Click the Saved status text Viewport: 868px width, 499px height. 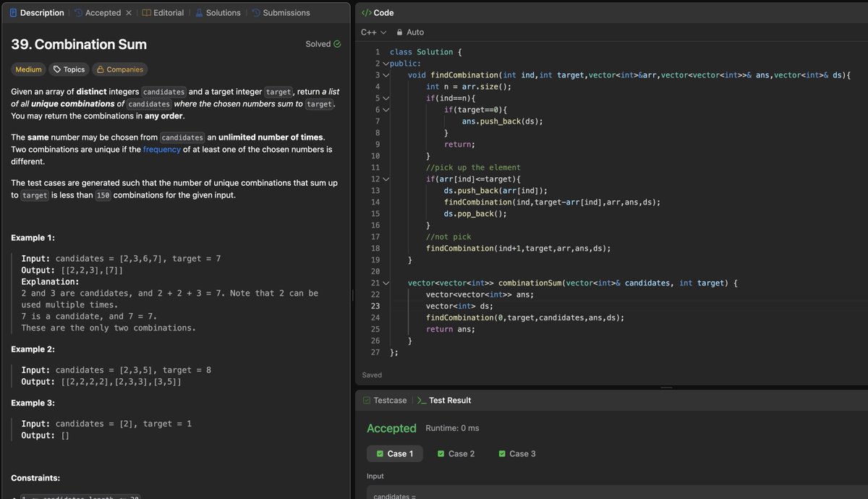tap(372, 375)
